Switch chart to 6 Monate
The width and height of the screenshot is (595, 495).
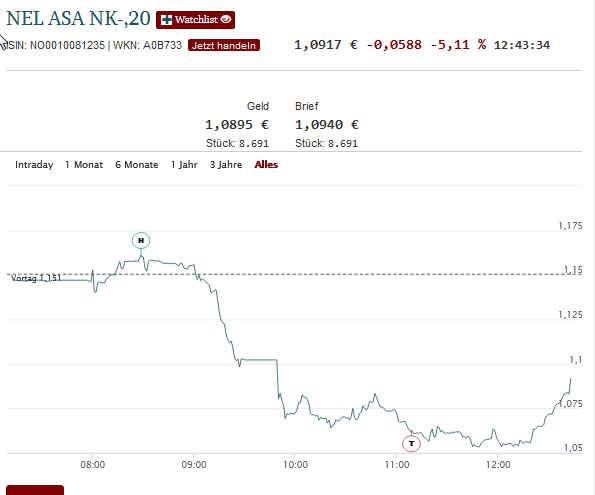pos(137,165)
